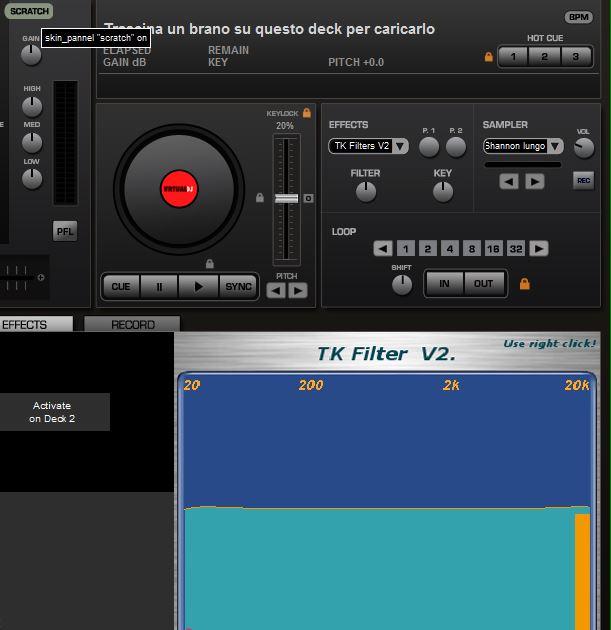Switch to the RECORD tab
Screen dimensions: 611x630
point(132,324)
